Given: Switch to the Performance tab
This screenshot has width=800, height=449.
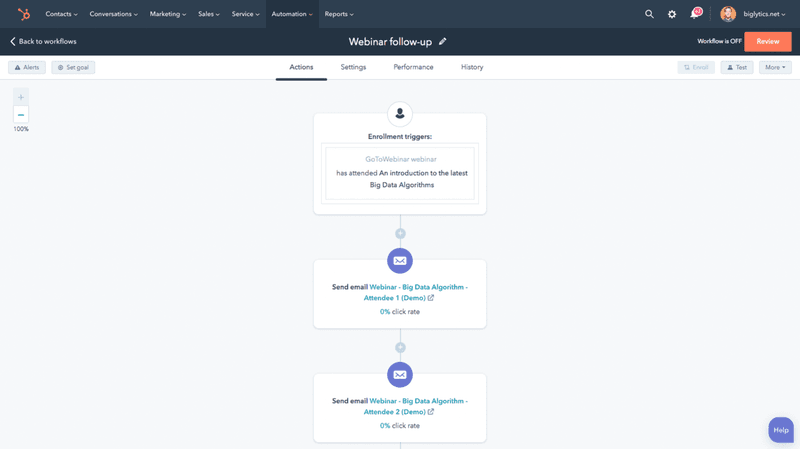Looking at the screenshot, I should (x=413, y=67).
